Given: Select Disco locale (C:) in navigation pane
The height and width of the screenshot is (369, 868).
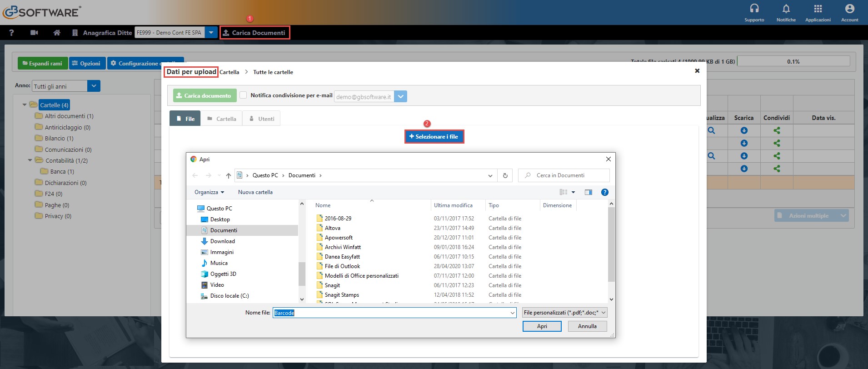Looking at the screenshot, I should [229, 296].
